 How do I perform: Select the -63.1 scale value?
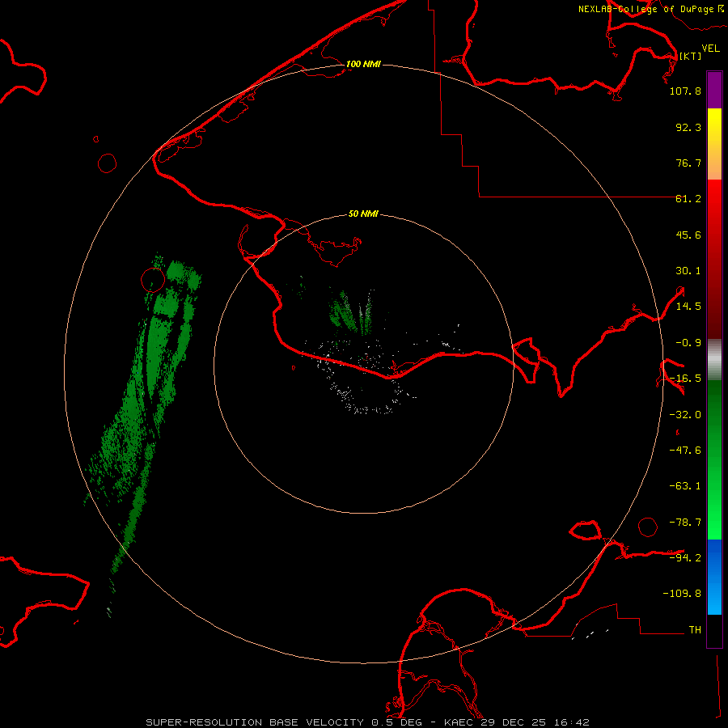pyautogui.click(x=685, y=486)
